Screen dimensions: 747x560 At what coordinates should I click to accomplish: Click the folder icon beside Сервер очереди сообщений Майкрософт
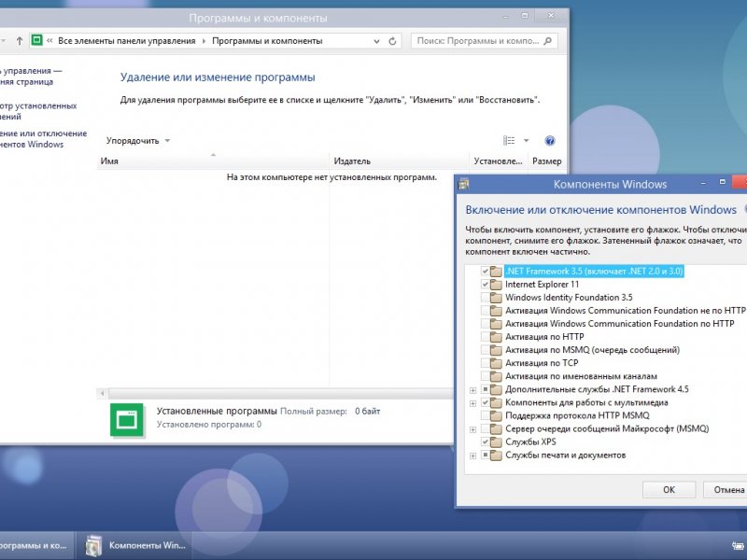pos(497,429)
